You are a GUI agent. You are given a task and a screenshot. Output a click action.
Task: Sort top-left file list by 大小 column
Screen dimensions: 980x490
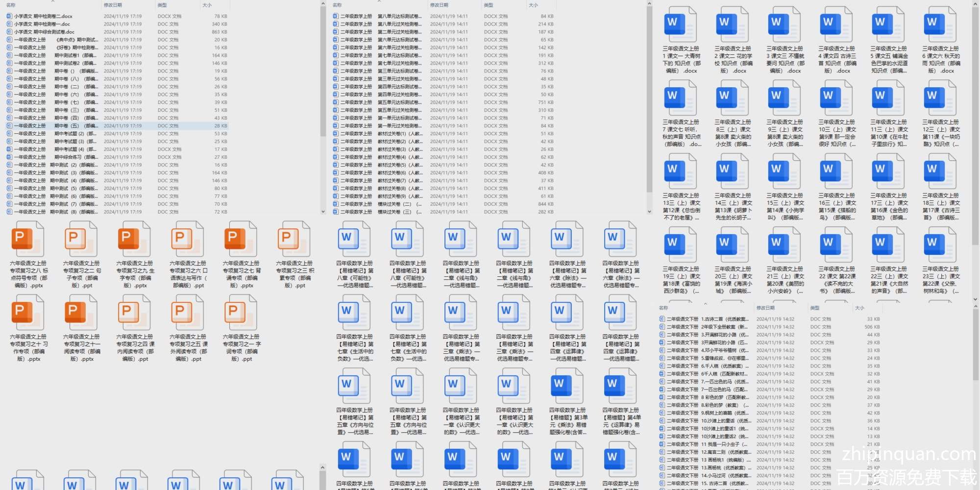tap(207, 5)
